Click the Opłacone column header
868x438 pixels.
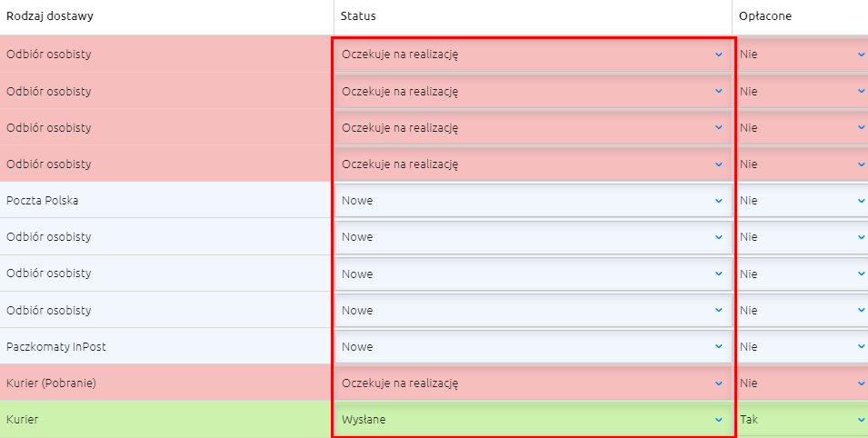tap(765, 16)
